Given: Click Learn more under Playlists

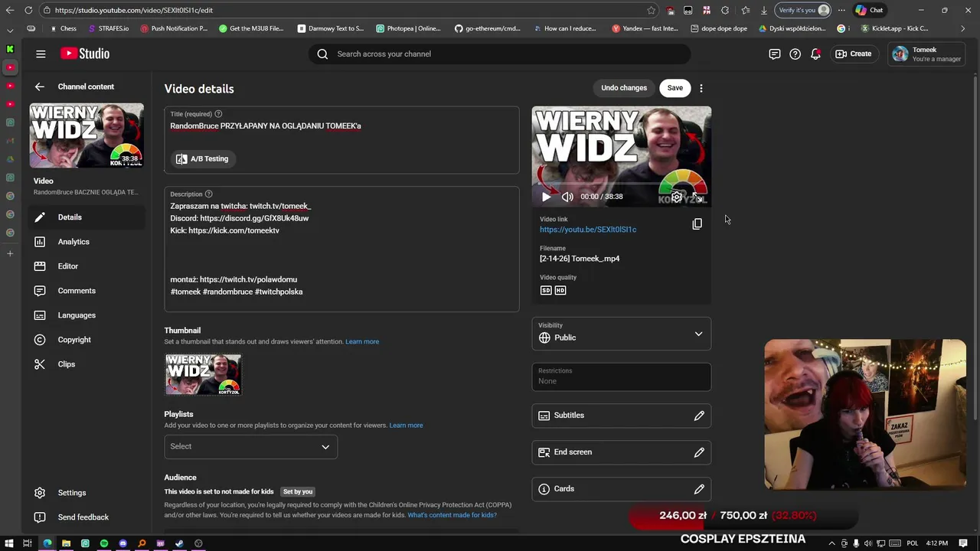Looking at the screenshot, I should pyautogui.click(x=406, y=425).
